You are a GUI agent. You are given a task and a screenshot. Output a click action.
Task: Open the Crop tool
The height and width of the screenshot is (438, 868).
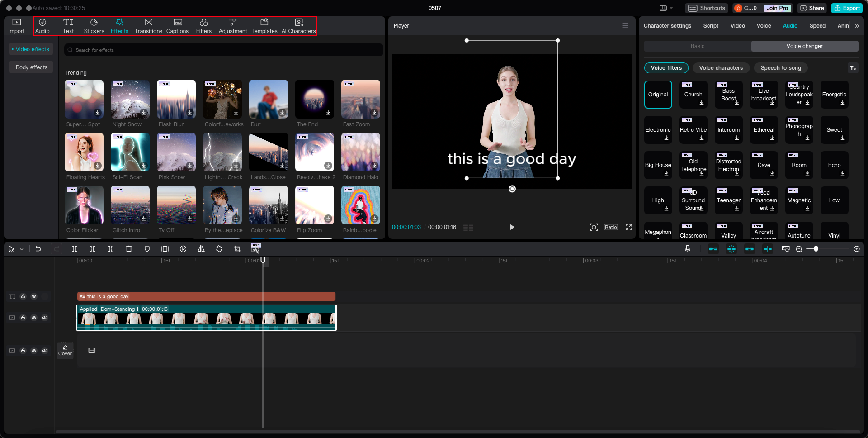coord(237,249)
